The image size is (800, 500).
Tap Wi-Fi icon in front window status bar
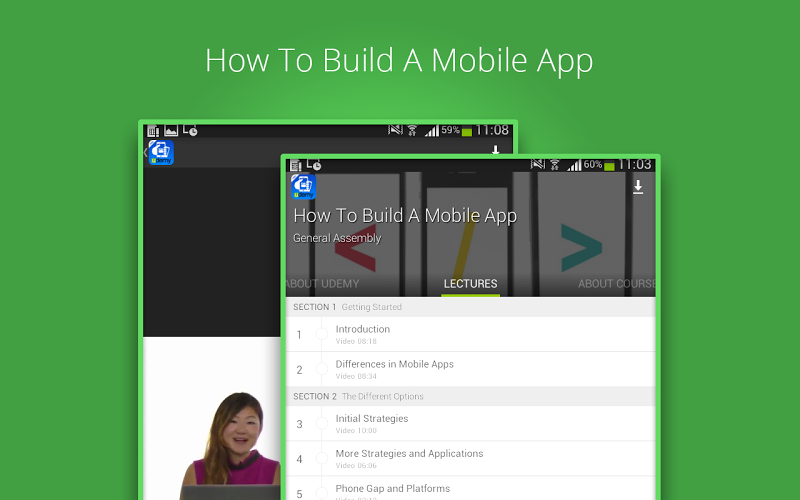(555, 164)
